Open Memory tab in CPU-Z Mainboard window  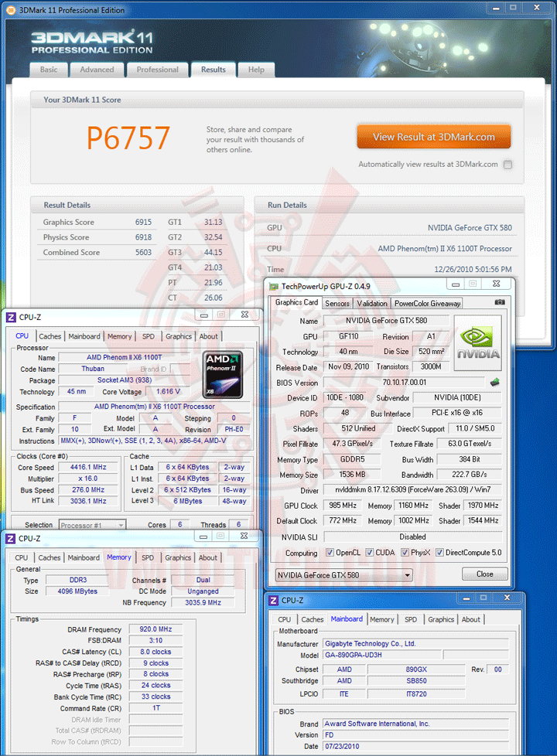click(x=382, y=619)
